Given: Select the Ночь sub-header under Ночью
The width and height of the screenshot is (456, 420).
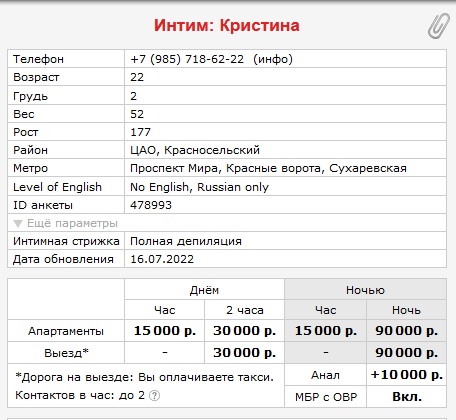Looking at the screenshot, I should point(406,310).
